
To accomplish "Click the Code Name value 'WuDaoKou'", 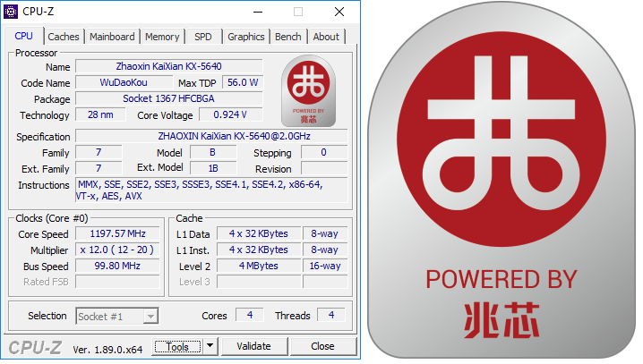I will [x=124, y=82].
